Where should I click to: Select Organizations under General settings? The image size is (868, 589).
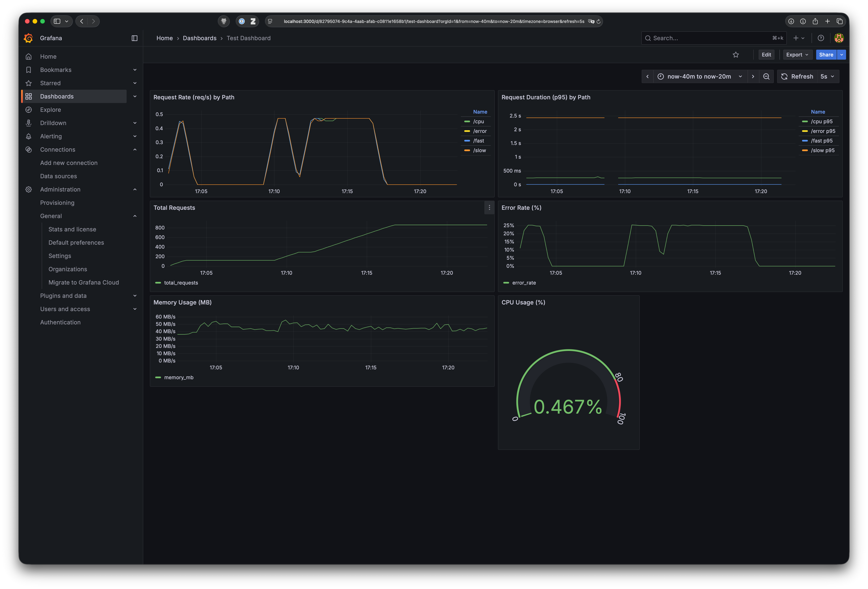pyautogui.click(x=68, y=269)
